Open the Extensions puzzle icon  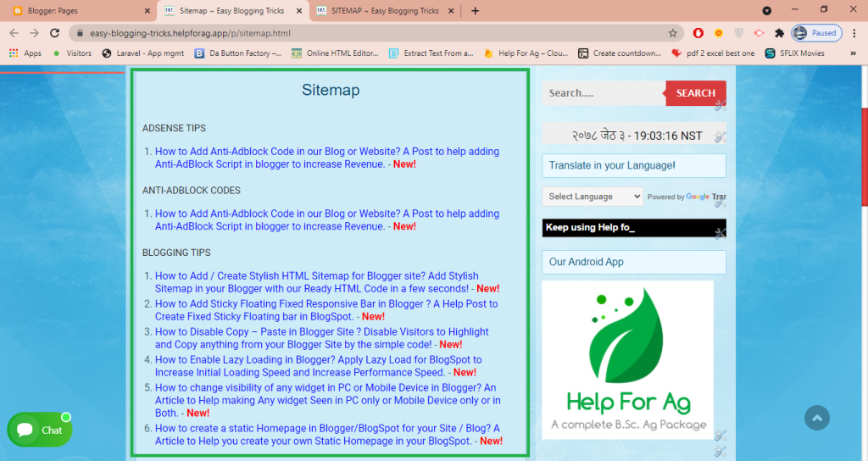[780, 33]
